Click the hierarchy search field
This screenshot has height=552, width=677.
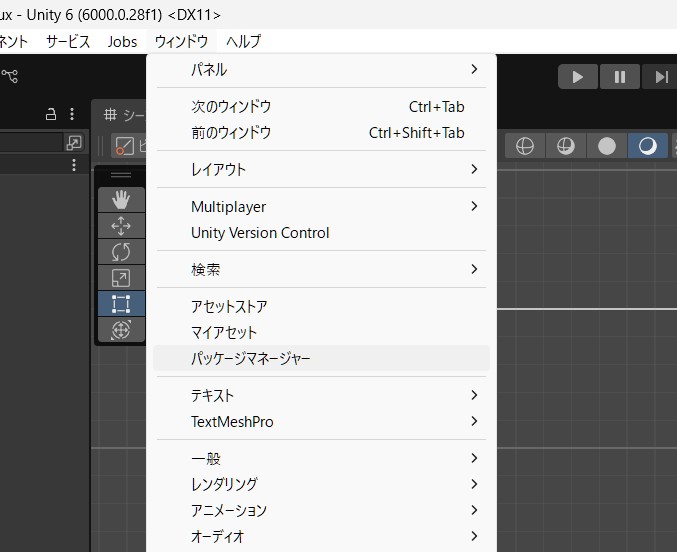[x=31, y=143]
